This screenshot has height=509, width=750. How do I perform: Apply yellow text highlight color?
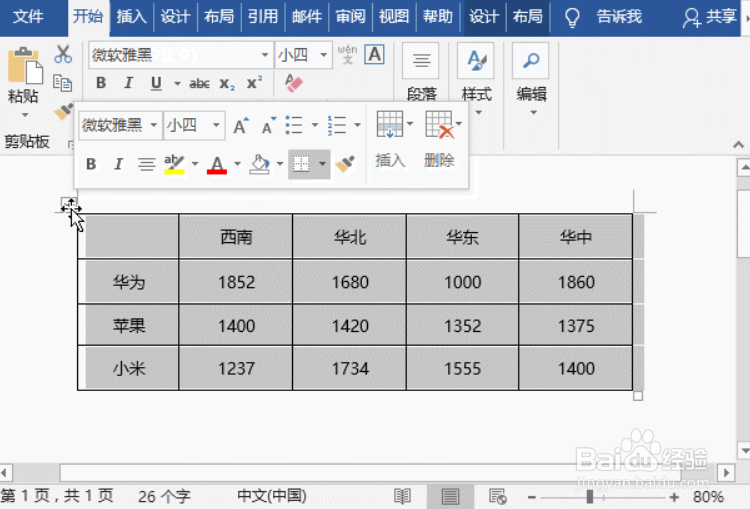[174, 164]
